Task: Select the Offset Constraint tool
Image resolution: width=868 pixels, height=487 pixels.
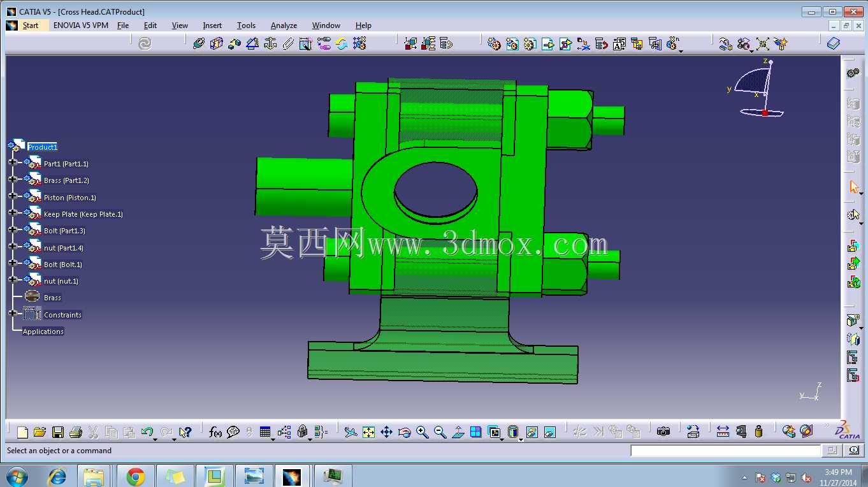Action: tap(235, 43)
